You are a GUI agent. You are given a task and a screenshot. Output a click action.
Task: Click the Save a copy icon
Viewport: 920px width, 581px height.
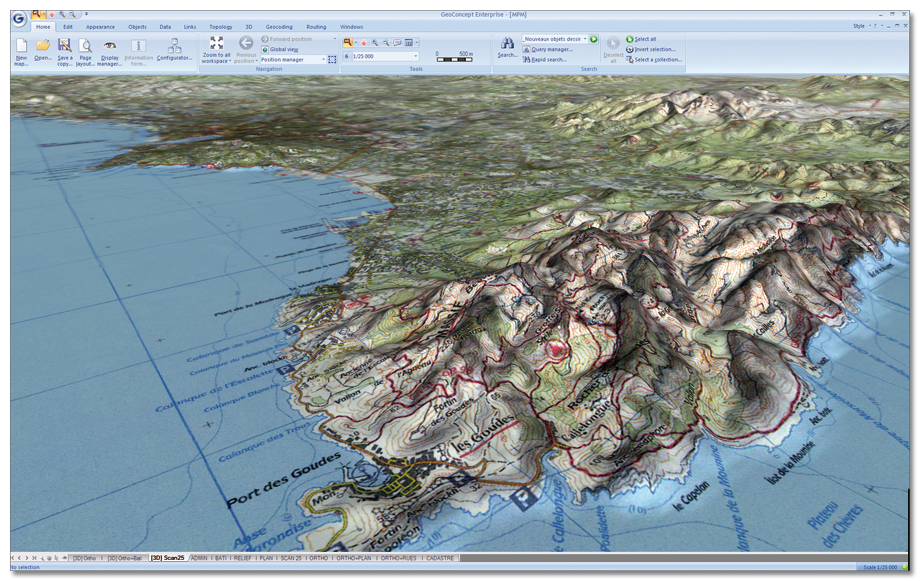(x=64, y=46)
